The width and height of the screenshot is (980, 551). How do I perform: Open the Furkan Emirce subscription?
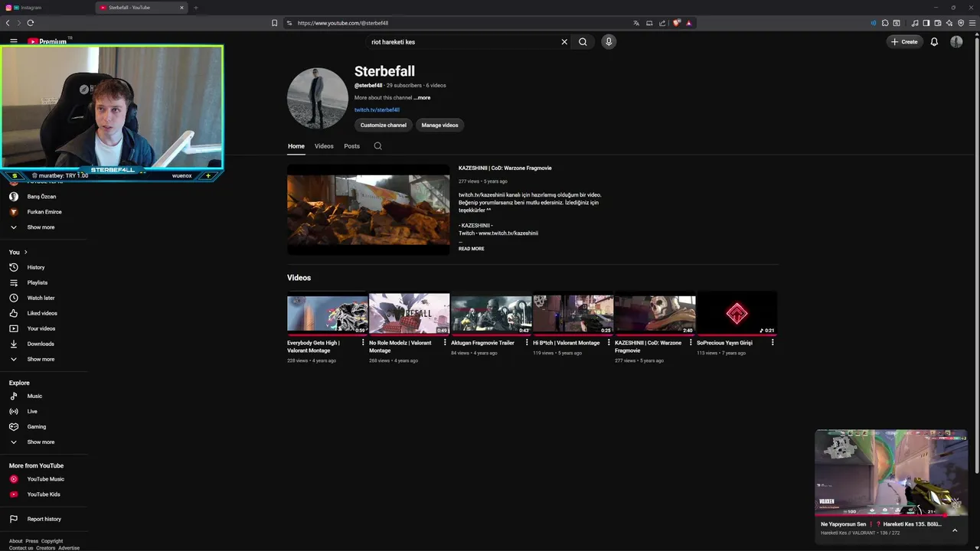coord(44,212)
